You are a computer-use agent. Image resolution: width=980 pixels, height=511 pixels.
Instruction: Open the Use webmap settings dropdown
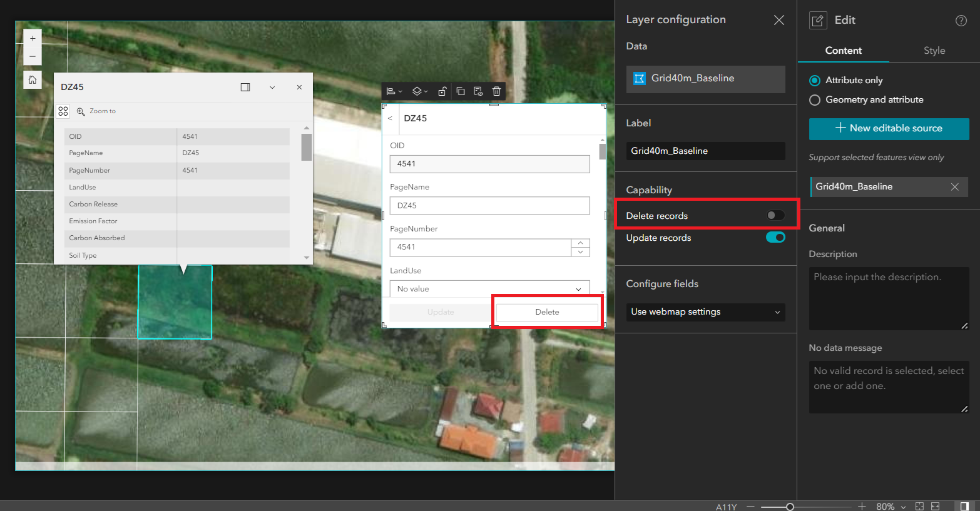705,312
